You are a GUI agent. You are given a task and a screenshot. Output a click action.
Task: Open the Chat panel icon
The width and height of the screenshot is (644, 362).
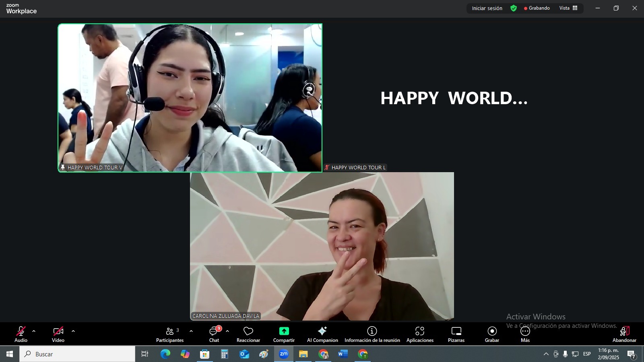(214, 331)
